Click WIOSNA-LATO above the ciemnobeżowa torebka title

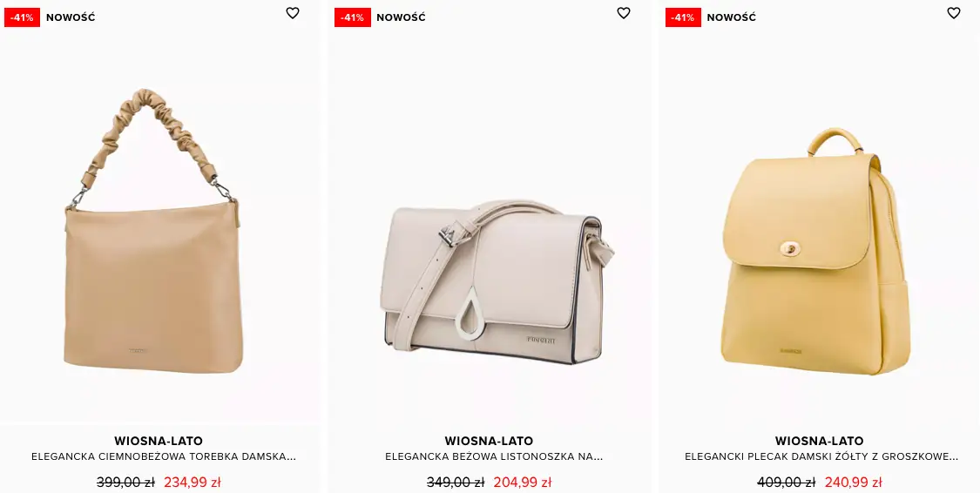[159, 441]
